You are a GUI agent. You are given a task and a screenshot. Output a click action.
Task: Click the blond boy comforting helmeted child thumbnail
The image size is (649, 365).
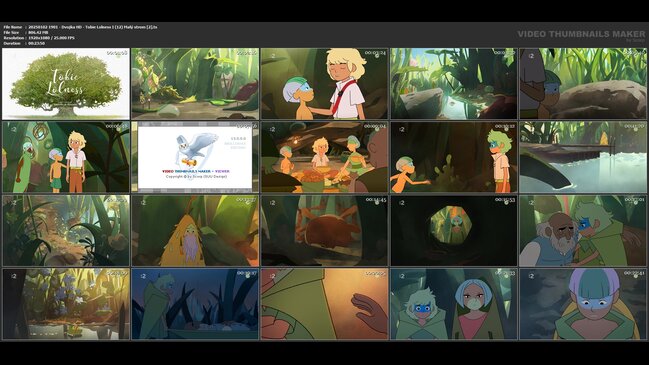click(x=324, y=84)
